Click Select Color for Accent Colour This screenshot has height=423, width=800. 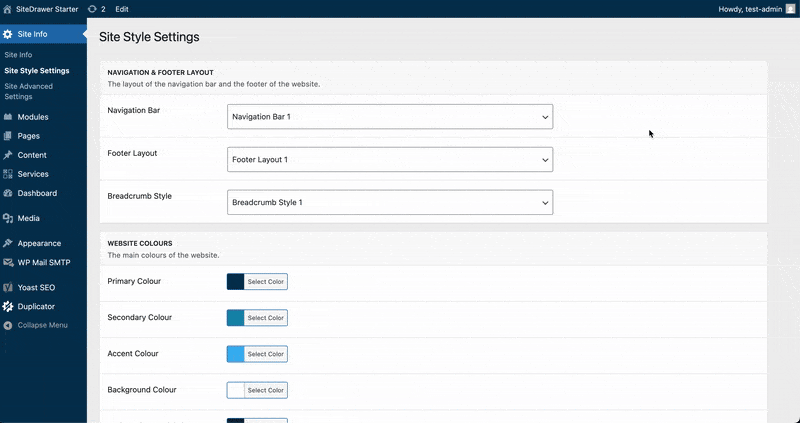pos(265,354)
